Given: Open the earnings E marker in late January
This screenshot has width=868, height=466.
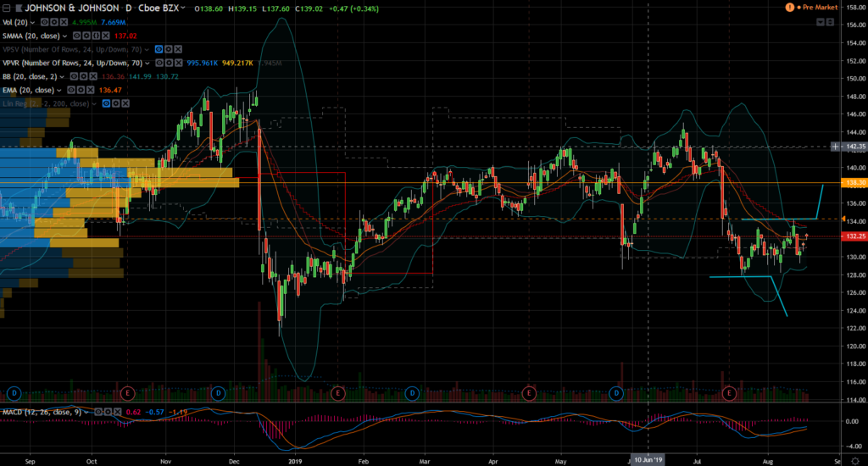Looking at the screenshot, I should (x=337, y=393).
